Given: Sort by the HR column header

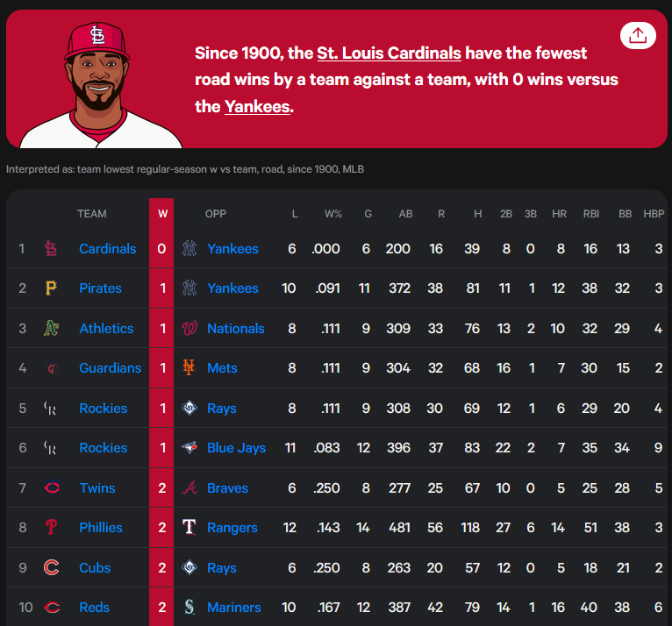Looking at the screenshot, I should click(560, 214).
